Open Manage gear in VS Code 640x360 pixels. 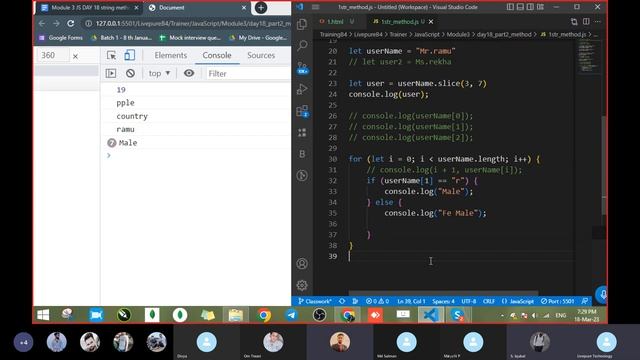(302, 285)
